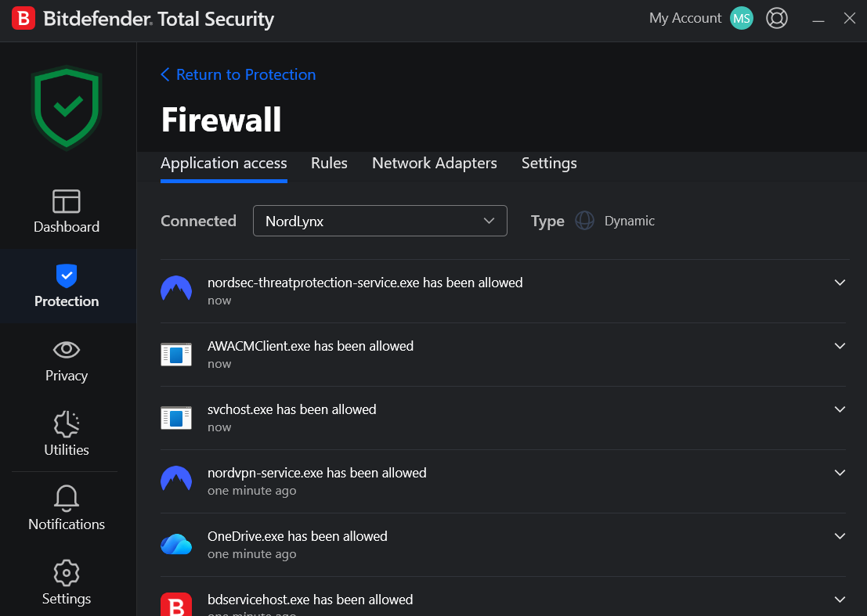
Task: Click 'bdservicehost.exe has been allowed' text
Action: coord(309,600)
